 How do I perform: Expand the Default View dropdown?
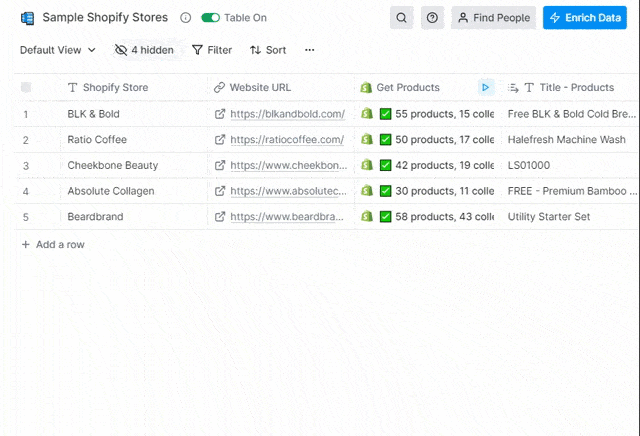[x=58, y=50]
